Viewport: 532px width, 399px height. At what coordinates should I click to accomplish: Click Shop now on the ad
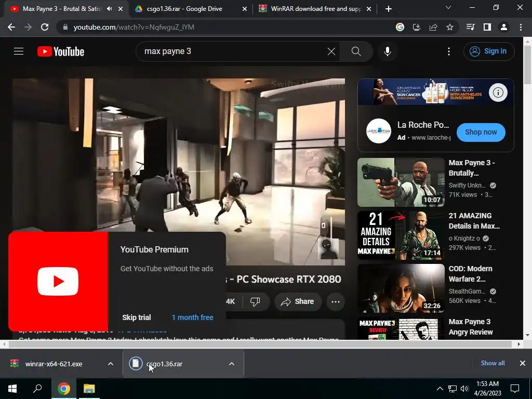[x=481, y=132]
